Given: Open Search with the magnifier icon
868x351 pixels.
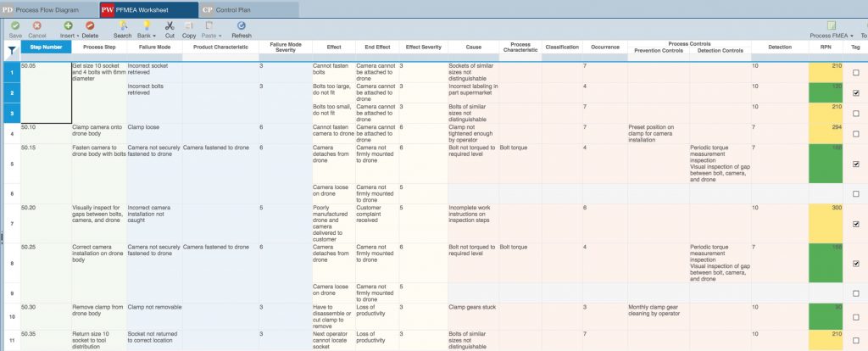Looking at the screenshot, I should tap(122, 26).
